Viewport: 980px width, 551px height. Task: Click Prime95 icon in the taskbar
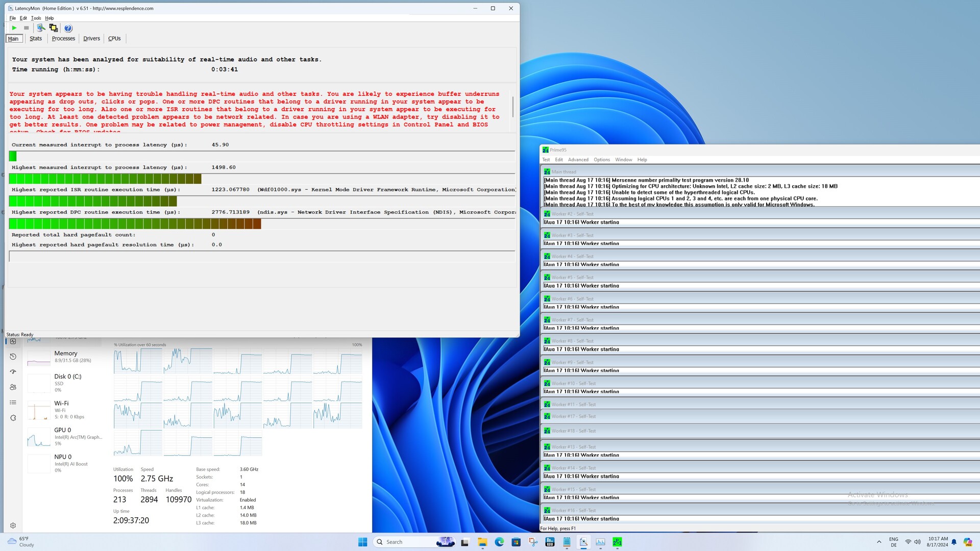[617, 542]
